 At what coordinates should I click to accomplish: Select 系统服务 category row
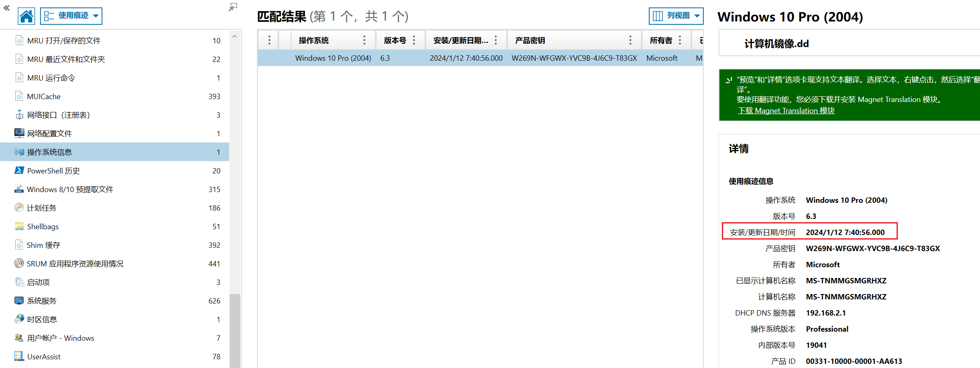[115, 301]
